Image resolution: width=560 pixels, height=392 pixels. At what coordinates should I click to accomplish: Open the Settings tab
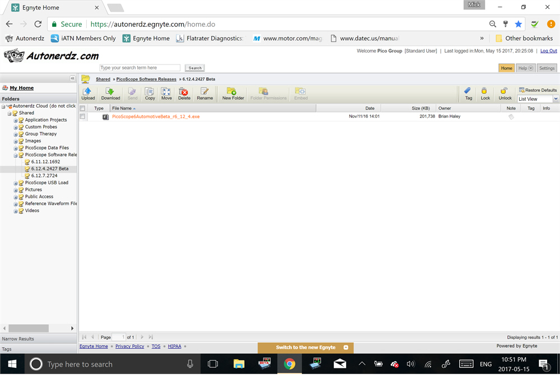[547, 68]
